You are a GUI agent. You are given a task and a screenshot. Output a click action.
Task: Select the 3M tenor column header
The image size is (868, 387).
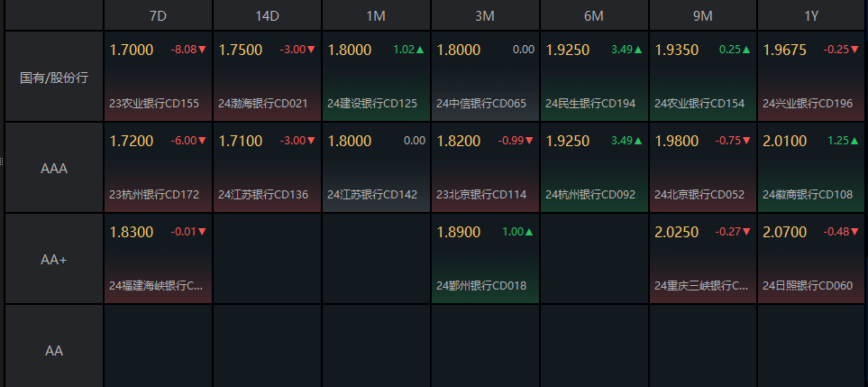click(x=485, y=15)
